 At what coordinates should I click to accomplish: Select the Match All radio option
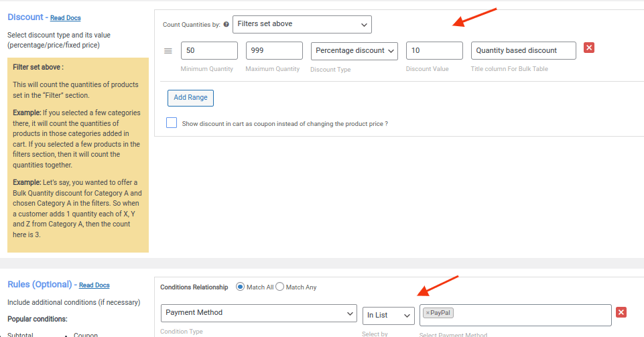(x=240, y=287)
